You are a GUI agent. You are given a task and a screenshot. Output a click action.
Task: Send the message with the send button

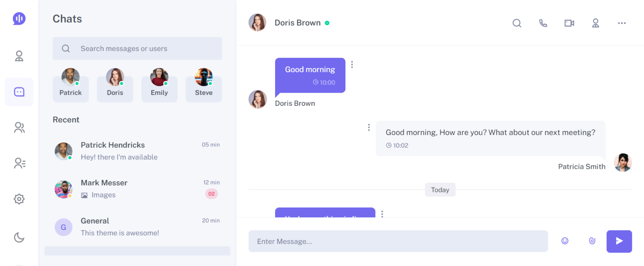619,241
